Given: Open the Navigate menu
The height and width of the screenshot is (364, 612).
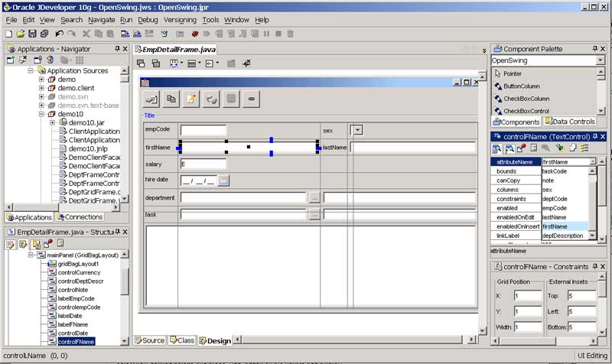Looking at the screenshot, I should [102, 20].
